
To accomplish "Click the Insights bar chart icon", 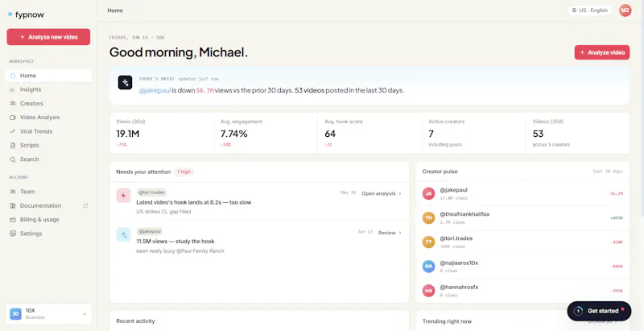I will click(x=13, y=89).
